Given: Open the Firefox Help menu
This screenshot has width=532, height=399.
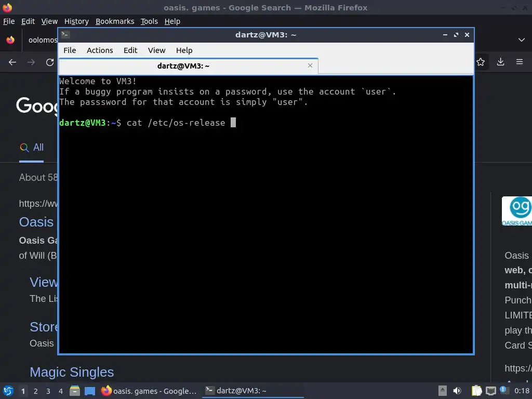Looking at the screenshot, I should pos(172,21).
